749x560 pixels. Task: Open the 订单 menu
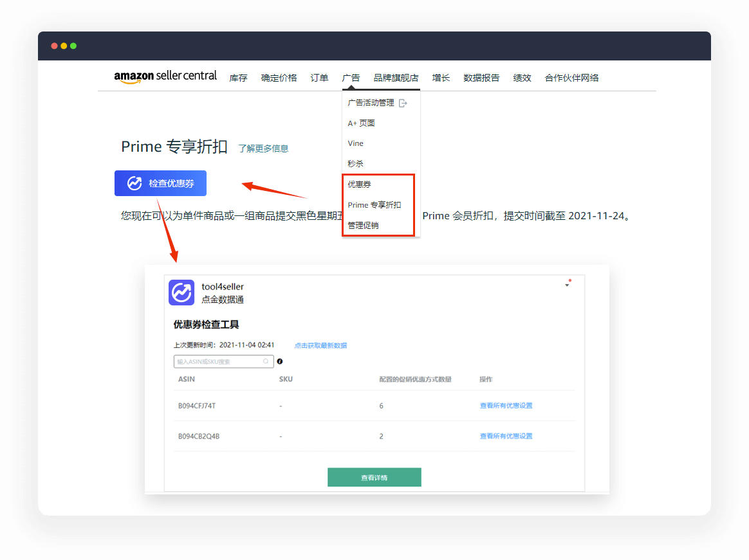[x=319, y=78]
